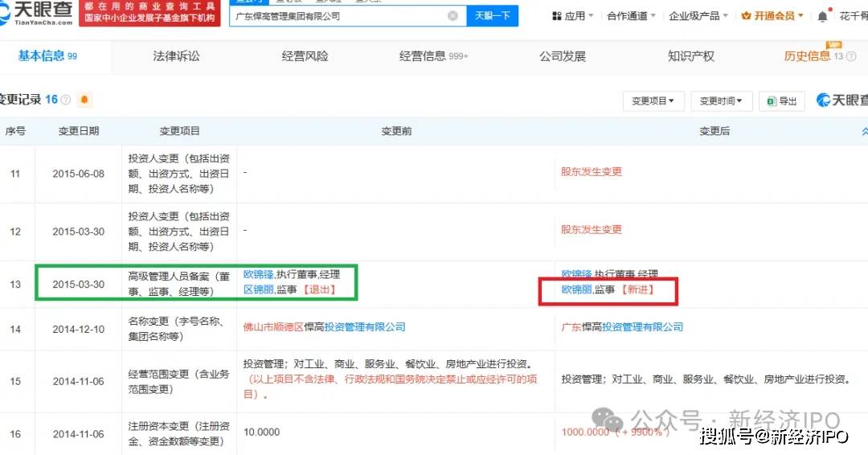The width and height of the screenshot is (868, 455).
Task: Open the 欧锦丽 监事 link
Action: [577, 289]
